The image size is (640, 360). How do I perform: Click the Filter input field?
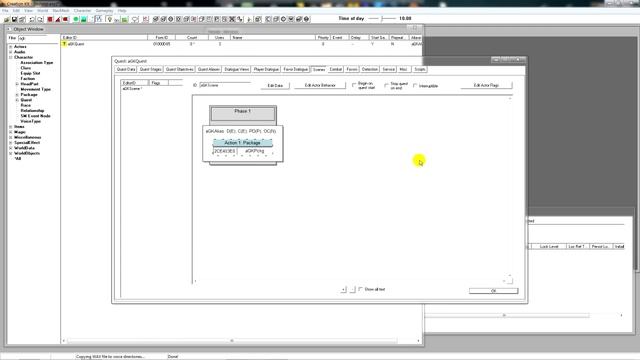coord(38,38)
